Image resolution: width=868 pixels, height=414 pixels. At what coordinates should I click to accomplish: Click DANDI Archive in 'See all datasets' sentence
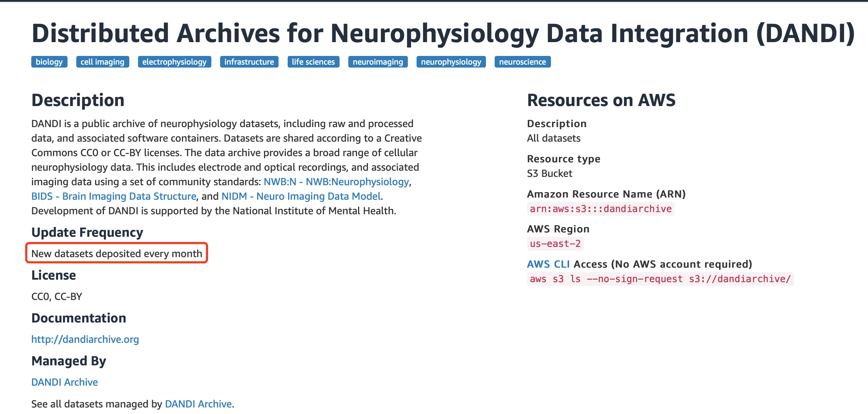pos(198,404)
